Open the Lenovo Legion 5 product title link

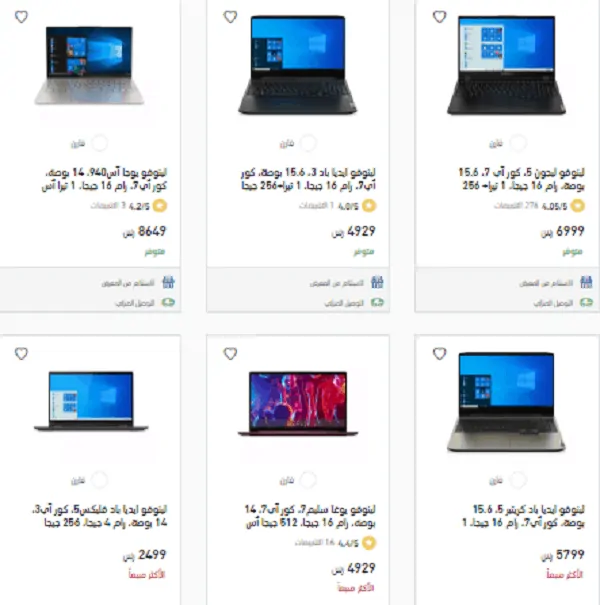tap(522, 179)
